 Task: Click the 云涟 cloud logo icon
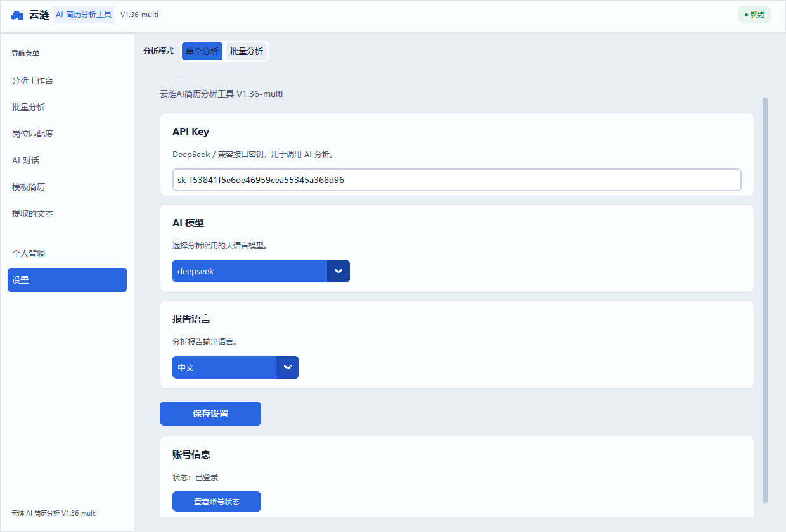pos(17,15)
